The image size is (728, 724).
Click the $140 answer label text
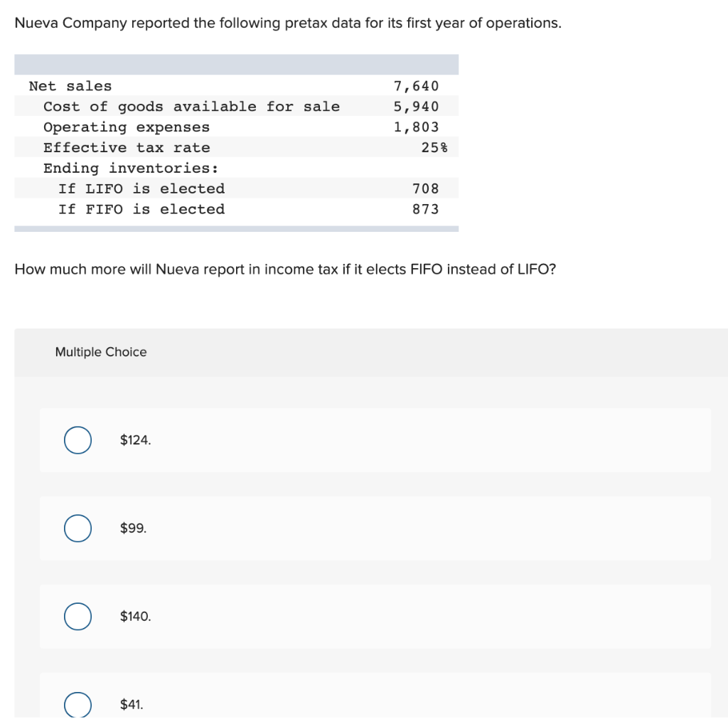[x=135, y=616]
